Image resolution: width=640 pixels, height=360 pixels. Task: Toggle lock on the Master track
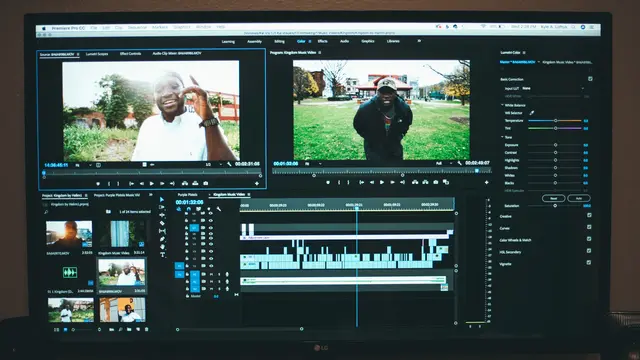[x=187, y=296]
